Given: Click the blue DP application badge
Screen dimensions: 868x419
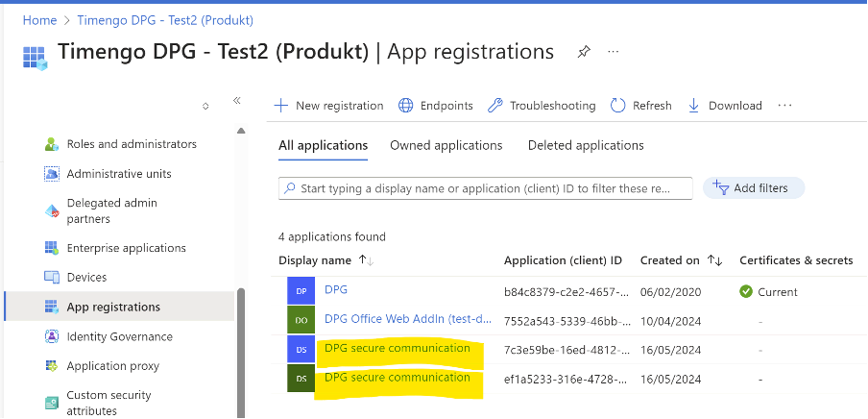Looking at the screenshot, I should [x=301, y=290].
